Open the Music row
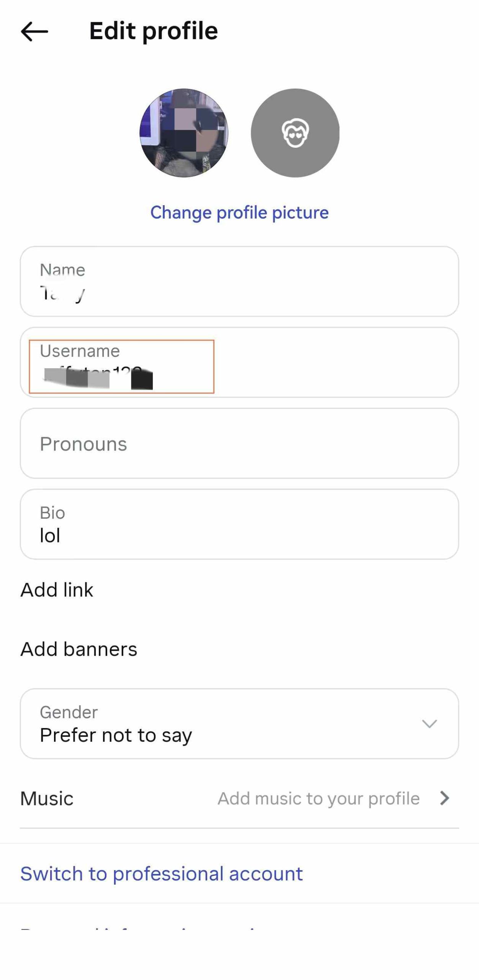 [x=47, y=798]
